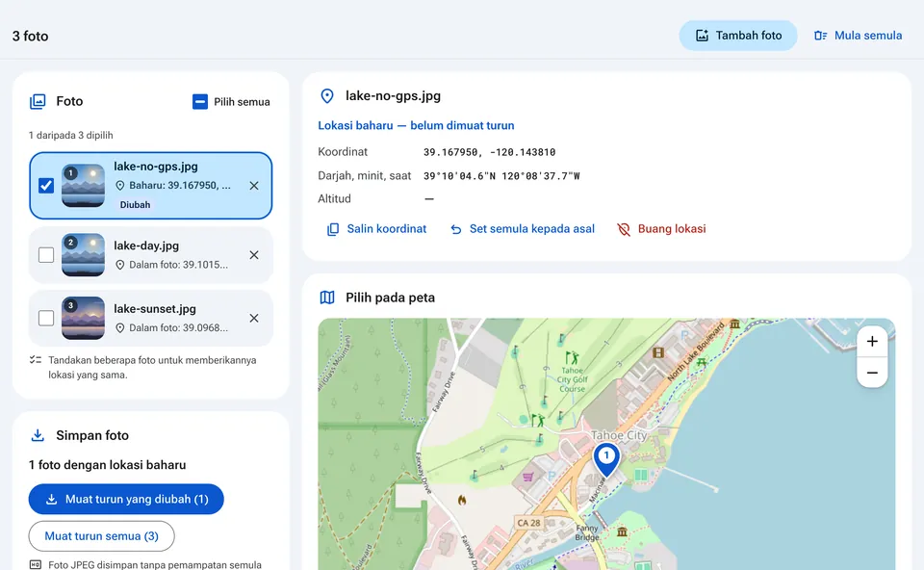Click the "3 foto" count heading

(31, 36)
